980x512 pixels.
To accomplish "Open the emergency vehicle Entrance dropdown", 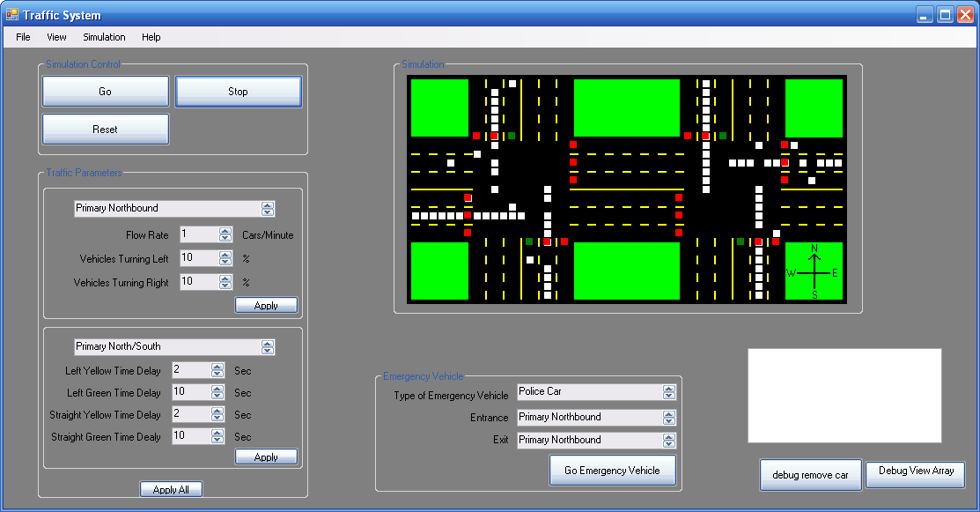I will coord(669,418).
